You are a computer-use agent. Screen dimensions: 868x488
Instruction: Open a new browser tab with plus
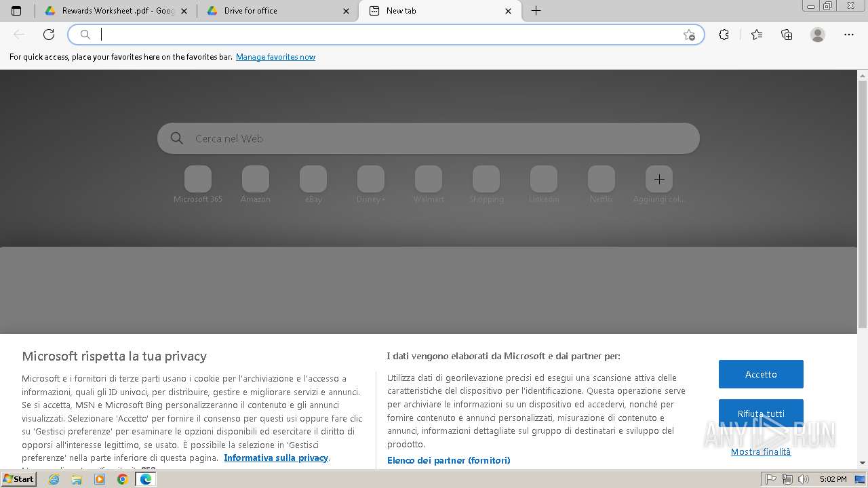tap(536, 11)
